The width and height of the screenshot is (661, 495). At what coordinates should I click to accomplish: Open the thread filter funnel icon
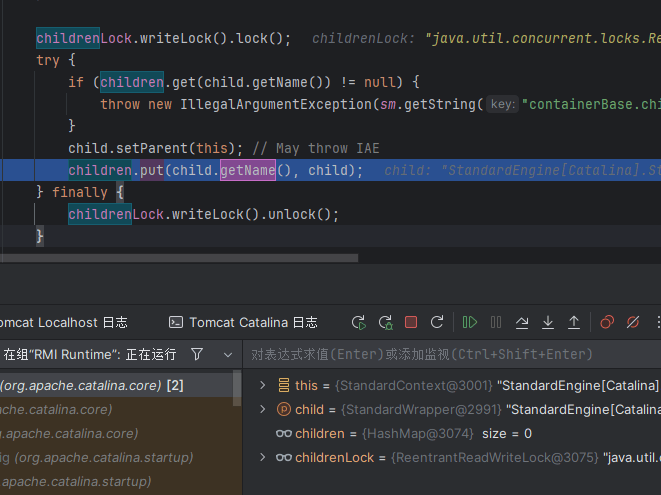[197, 354]
